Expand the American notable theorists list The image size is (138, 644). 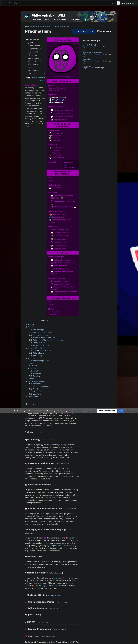[x=64, y=214]
